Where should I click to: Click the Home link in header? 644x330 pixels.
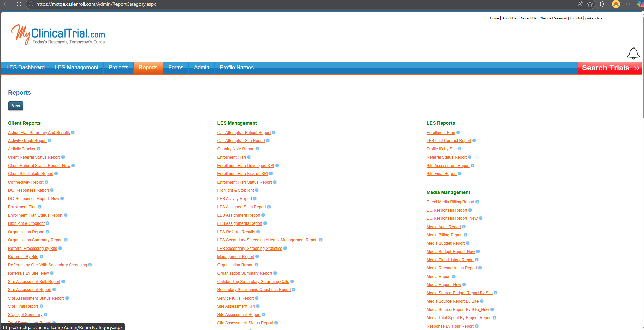pos(494,18)
